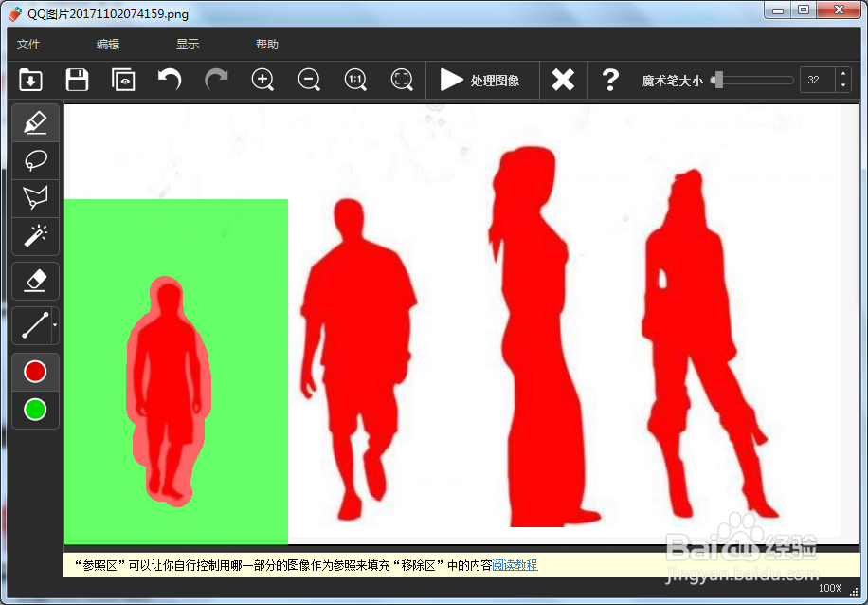Show original image preview icon
Viewport: 868px width, 605px height.
[123, 80]
